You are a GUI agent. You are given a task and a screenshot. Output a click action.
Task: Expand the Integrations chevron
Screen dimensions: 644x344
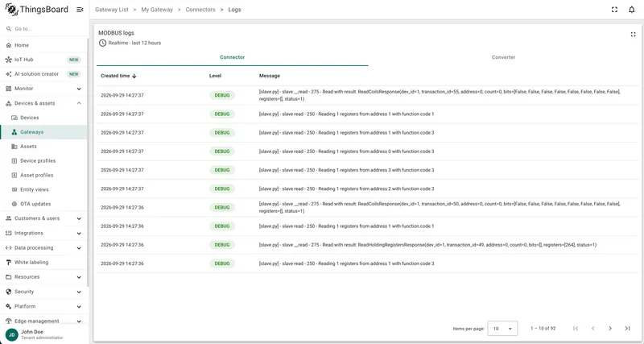click(x=79, y=234)
